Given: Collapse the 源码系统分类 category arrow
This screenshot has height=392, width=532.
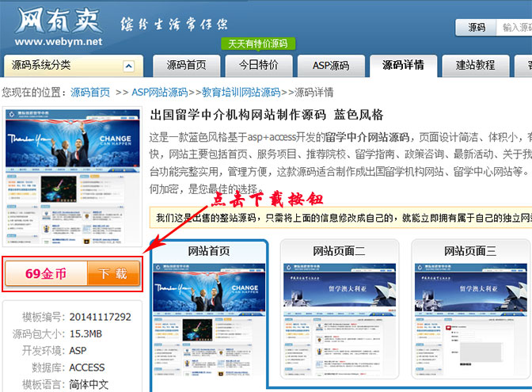Looking at the screenshot, I should [x=128, y=66].
